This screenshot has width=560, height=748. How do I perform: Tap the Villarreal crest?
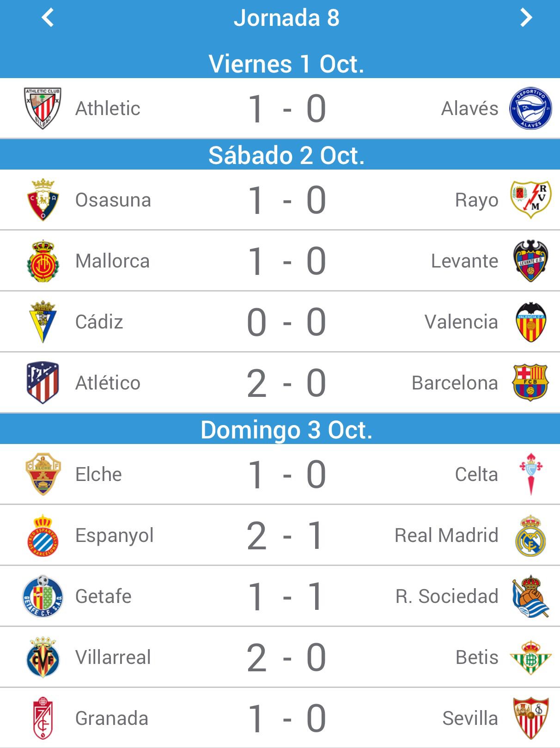coord(43,657)
